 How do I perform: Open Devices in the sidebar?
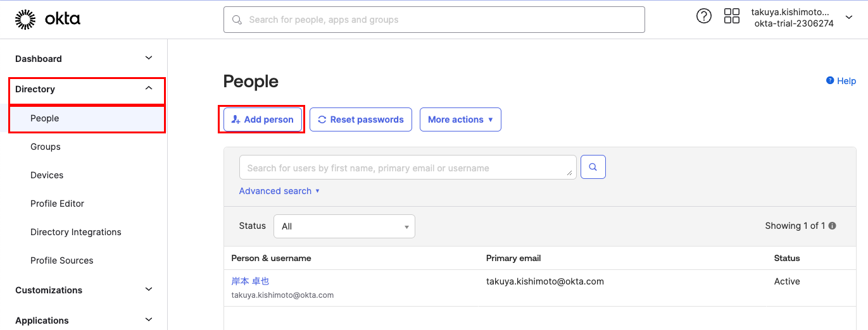pyautogui.click(x=47, y=175)
